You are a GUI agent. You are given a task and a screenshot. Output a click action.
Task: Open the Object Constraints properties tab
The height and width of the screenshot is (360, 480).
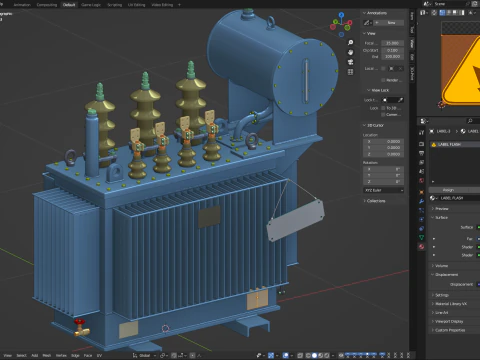(422, 228)
